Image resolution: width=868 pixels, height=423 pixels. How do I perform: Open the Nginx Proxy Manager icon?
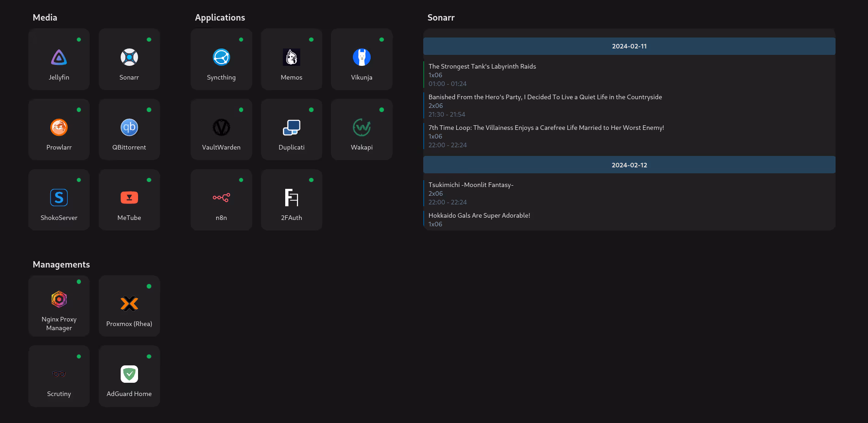pos(59,299)
